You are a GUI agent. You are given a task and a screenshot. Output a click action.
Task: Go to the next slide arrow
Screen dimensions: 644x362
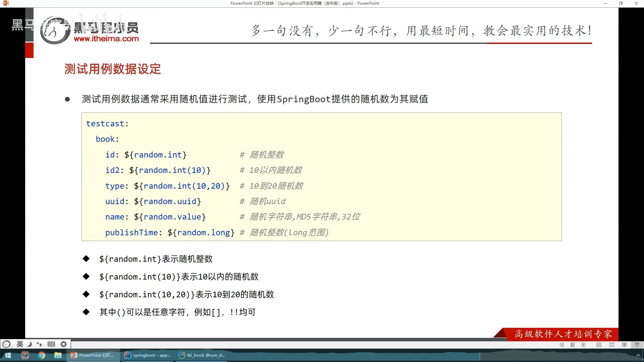[x=584, y=345]
